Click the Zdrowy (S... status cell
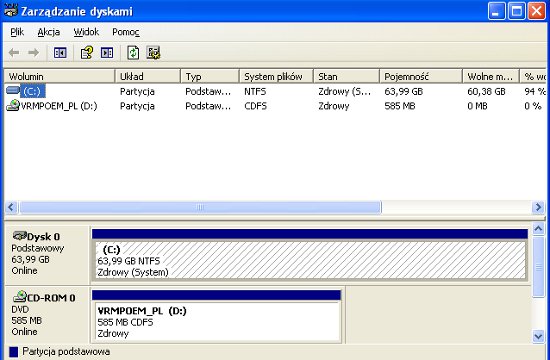 (x=344, y=92)
